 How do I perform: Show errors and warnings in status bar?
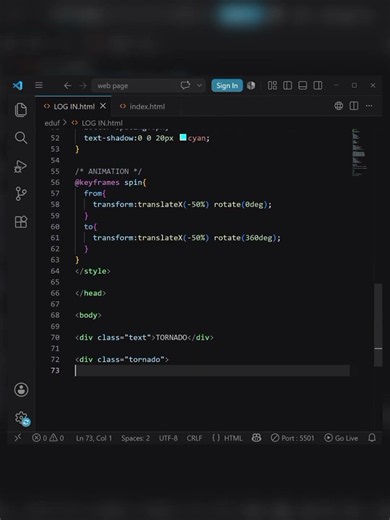48,438
